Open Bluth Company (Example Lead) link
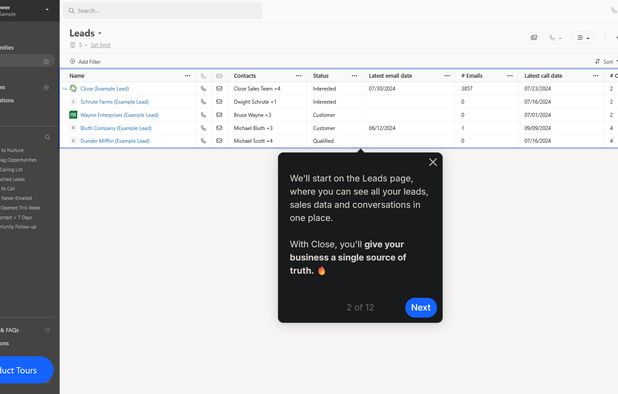Screen dimensions: 618x394 click(x=116, y=128)
